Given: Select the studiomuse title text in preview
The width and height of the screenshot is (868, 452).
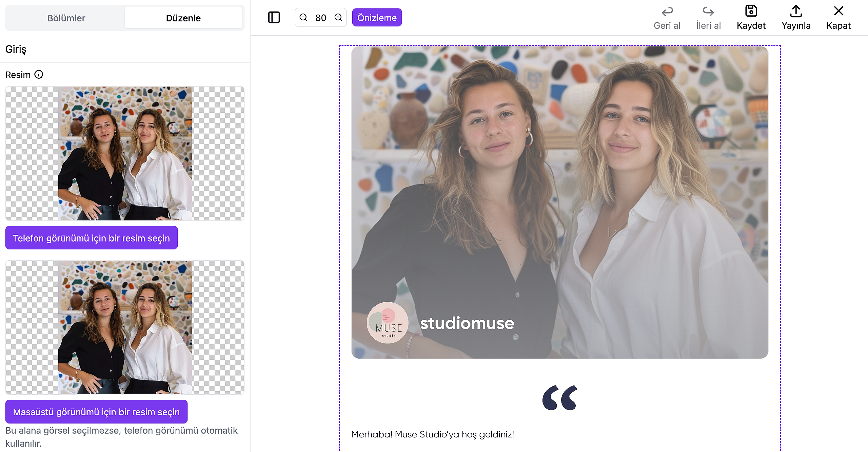Looking at the screenshot, I should [x=467, y=323].
